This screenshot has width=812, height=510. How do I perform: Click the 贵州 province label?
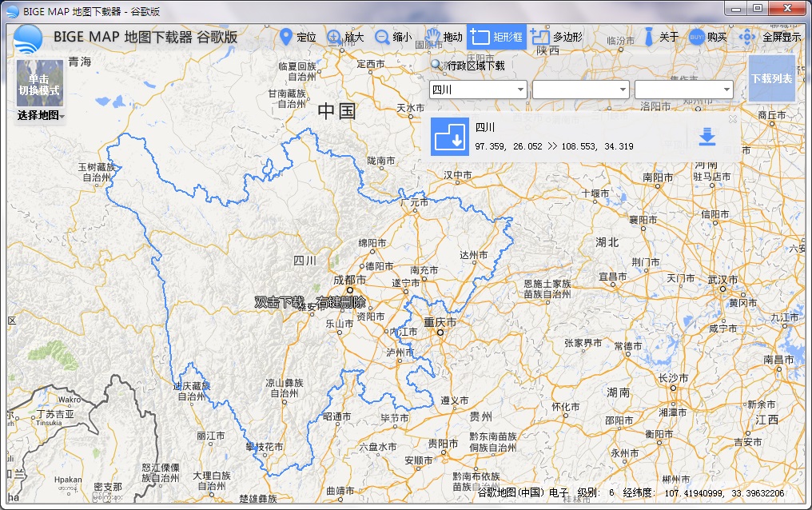point(480,416)
